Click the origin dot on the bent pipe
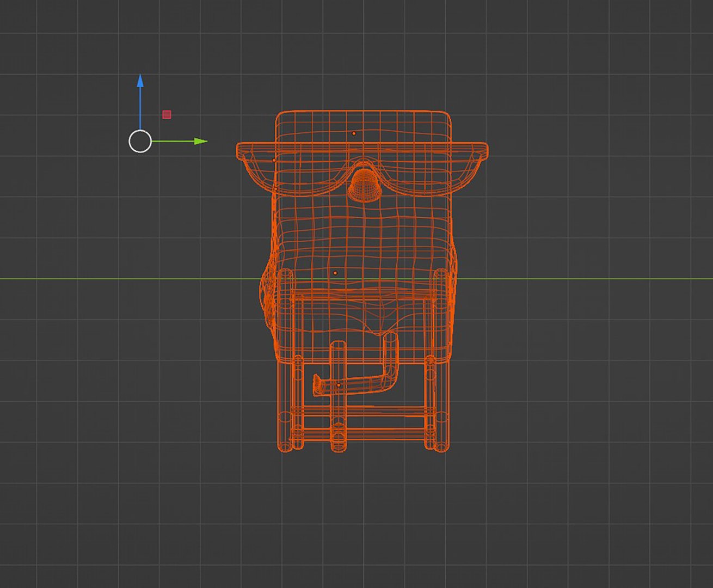Viewport: 713px width, 588px height. tap(339, 385)
